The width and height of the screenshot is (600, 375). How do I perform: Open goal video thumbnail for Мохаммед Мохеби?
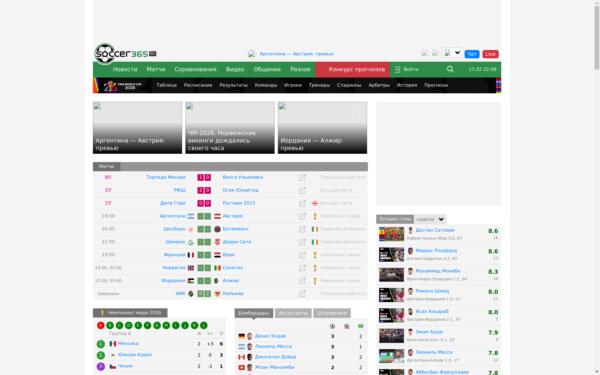coord(391,275)
